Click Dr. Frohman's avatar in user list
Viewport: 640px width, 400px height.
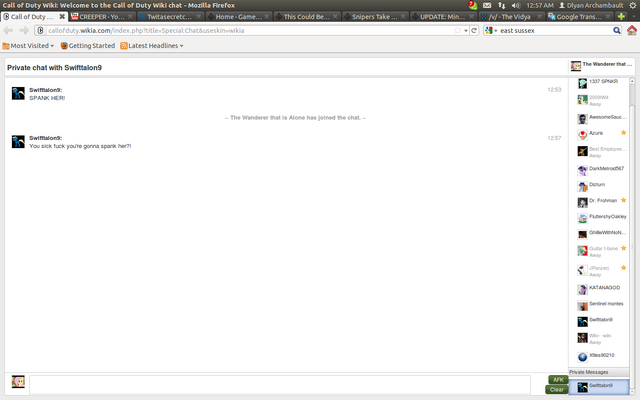coord(582,202)
